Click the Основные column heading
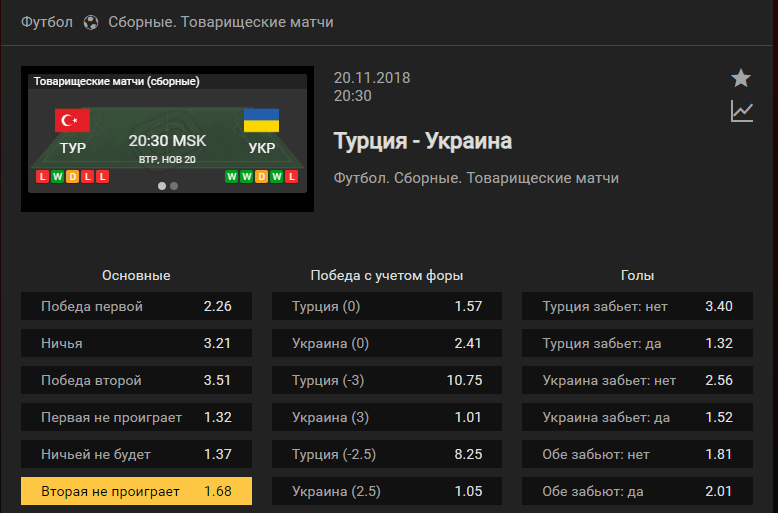 (x=136, y=275)
